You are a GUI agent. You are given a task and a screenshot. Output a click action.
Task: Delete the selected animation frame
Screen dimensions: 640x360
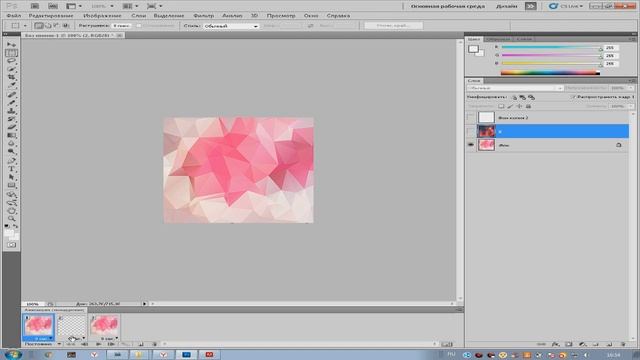155,344
